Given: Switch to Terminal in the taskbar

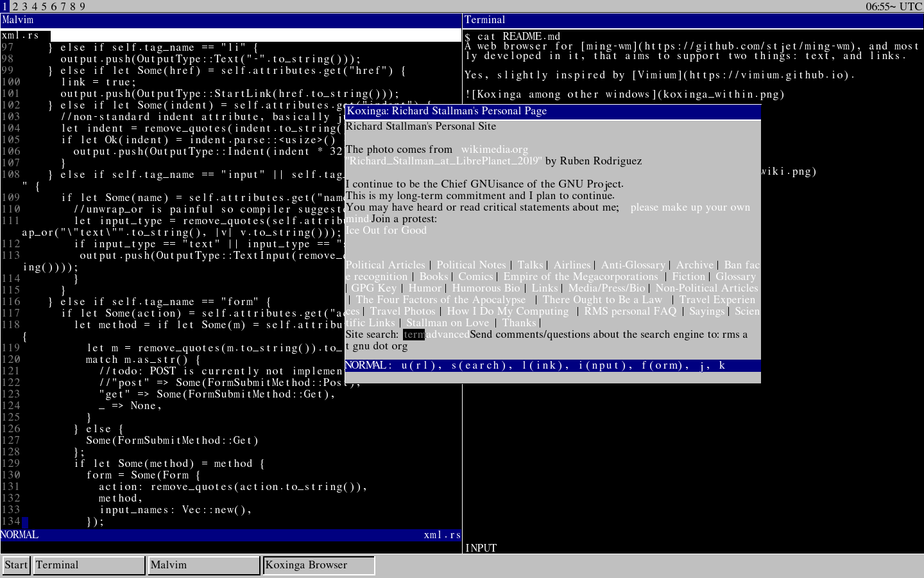Looking at the screenshot, I should [x=89, y=565].
